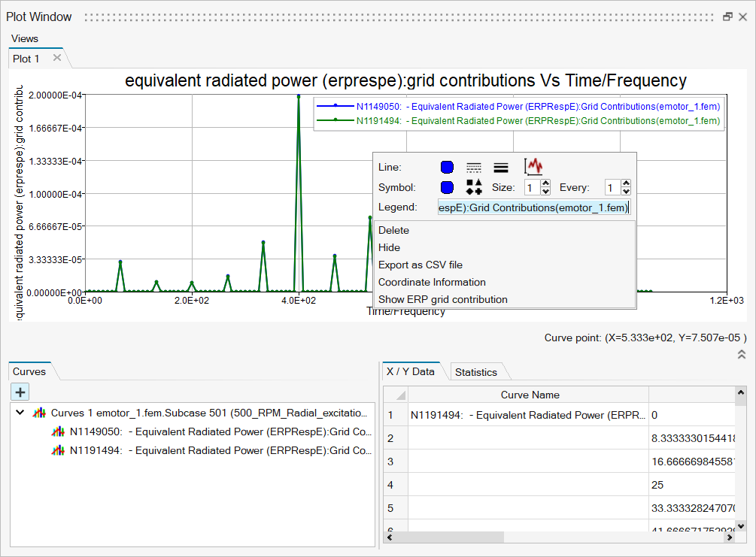This screenshot has width=756, height=557.
Task: Collapse the Curves 1 emotor_1.fem tree node
Action: pos(20,413)
